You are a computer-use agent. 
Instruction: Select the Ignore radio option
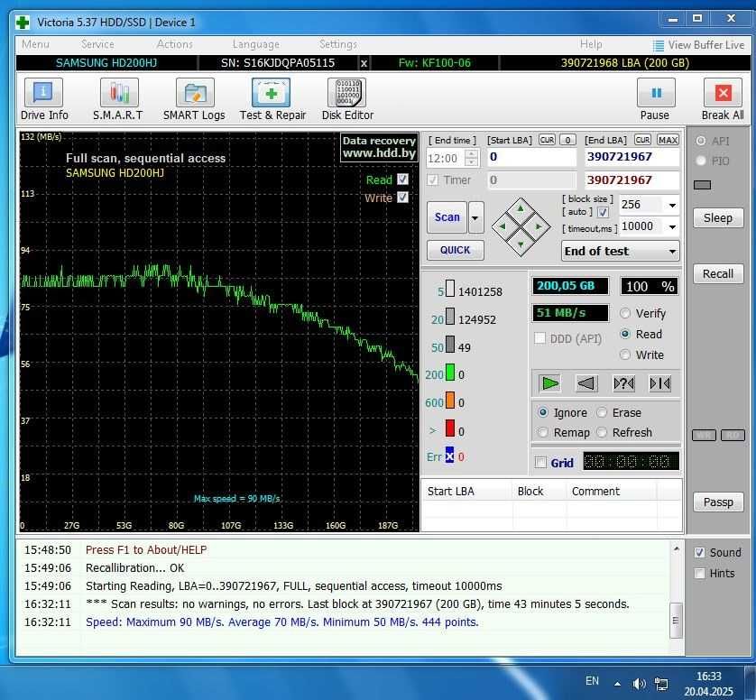pyautogui.click(x=543, y=412)
